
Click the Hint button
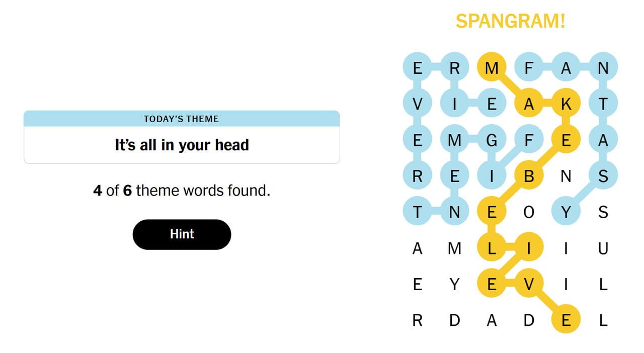click(182, 234)
